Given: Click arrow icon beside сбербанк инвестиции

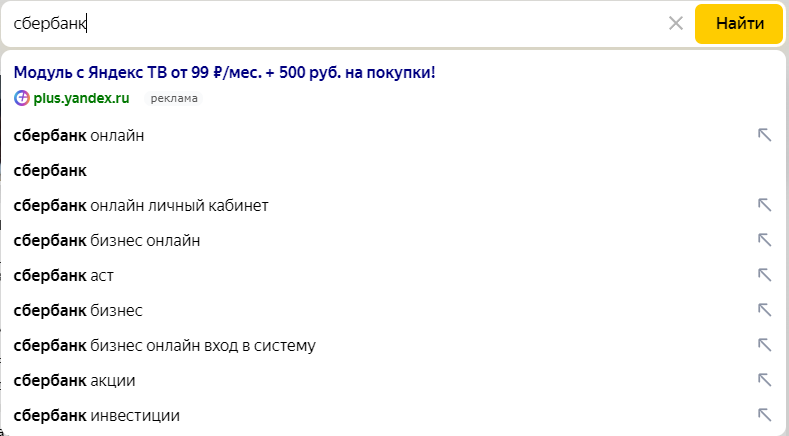Looking at the screenshot, I should pos(764,415).
